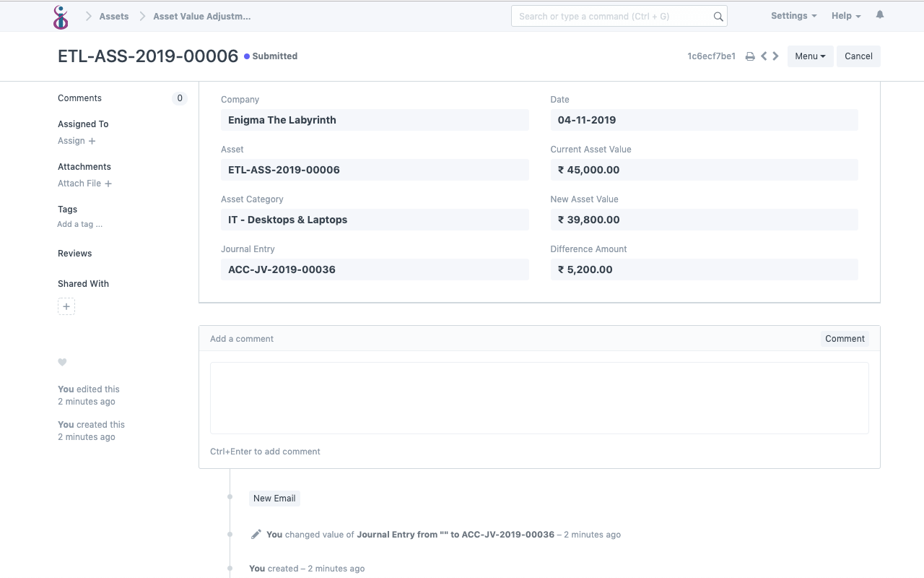Go to previous record with left chevron icon
Image resolution: width=924 pixels, height=578 pixels.
763,56
